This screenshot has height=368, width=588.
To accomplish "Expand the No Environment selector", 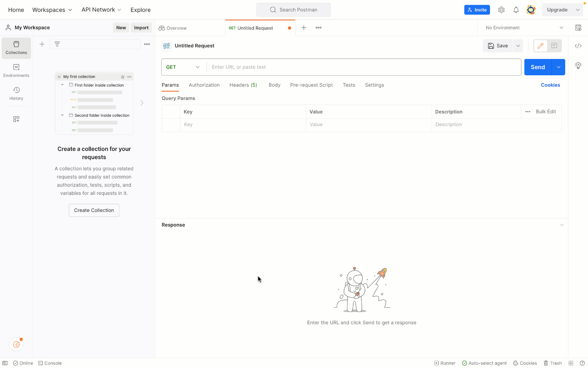I will pyautogui.click(x=524, y=28).
